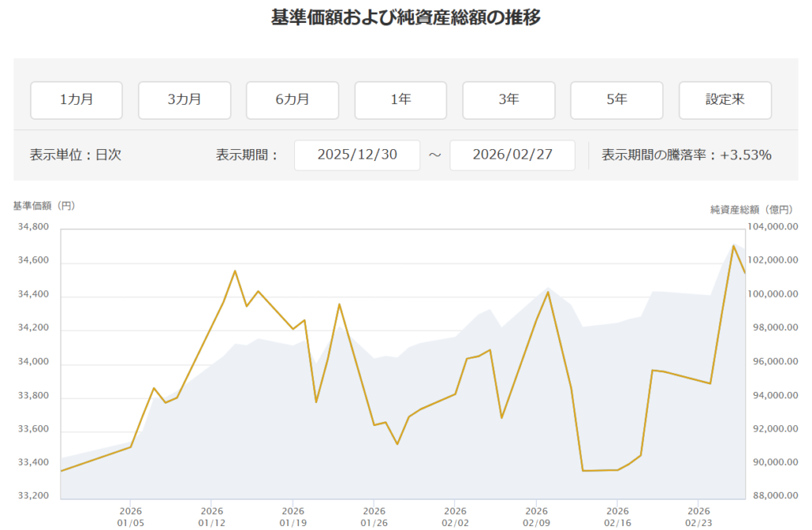Screen dimensions: 812x530
Task: Click the 34,800 value on left axis
Action: 33,228
